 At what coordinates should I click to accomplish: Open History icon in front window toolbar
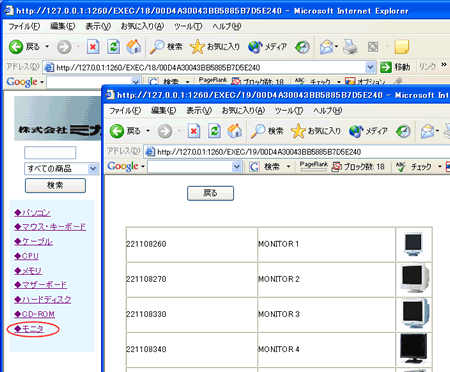[403, 131]
